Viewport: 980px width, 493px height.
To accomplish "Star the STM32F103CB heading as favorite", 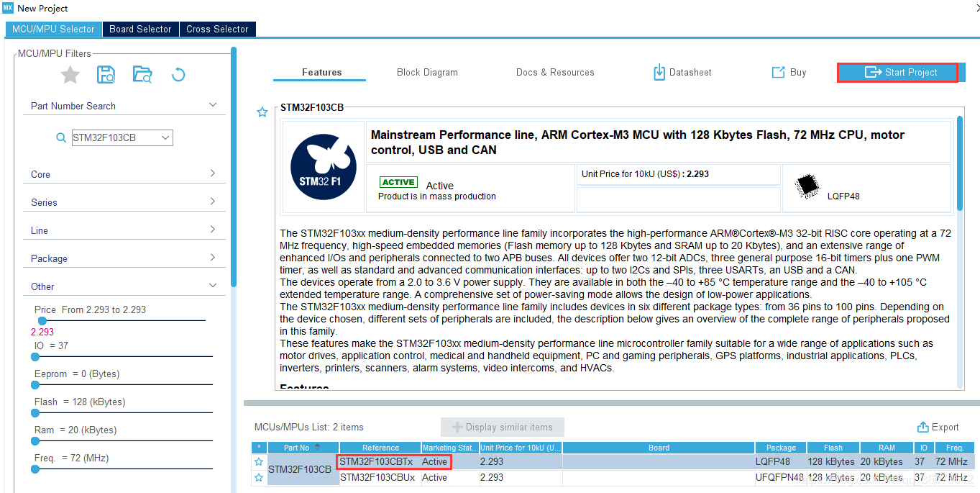I will click(262, 112).
